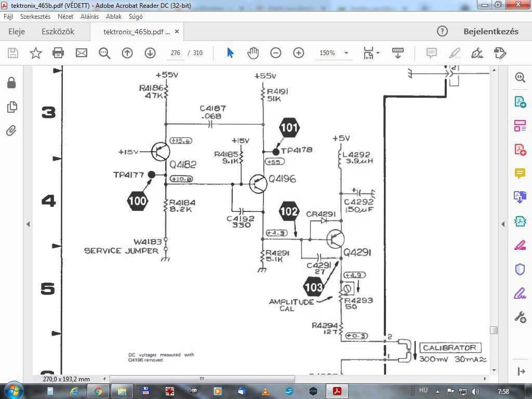Click the Bejelentkezés sign-in button
532x399 pixels.
[491, 32]
